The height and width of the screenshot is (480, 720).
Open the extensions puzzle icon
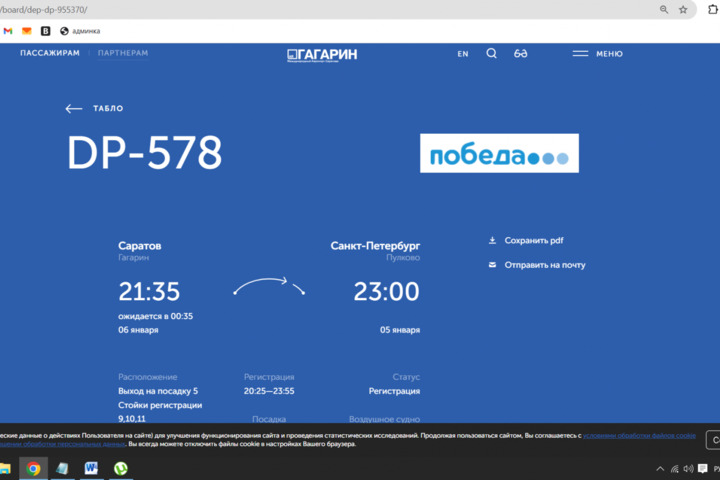[x=712, y=9]
